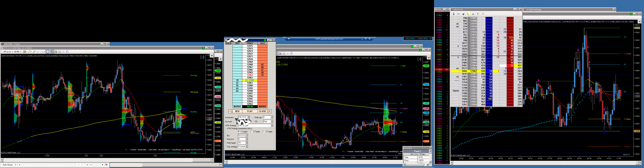Select the 3 Target radio button
This screenshot has width=644, height=168.
pyautogui.click(x=264, y=132)
